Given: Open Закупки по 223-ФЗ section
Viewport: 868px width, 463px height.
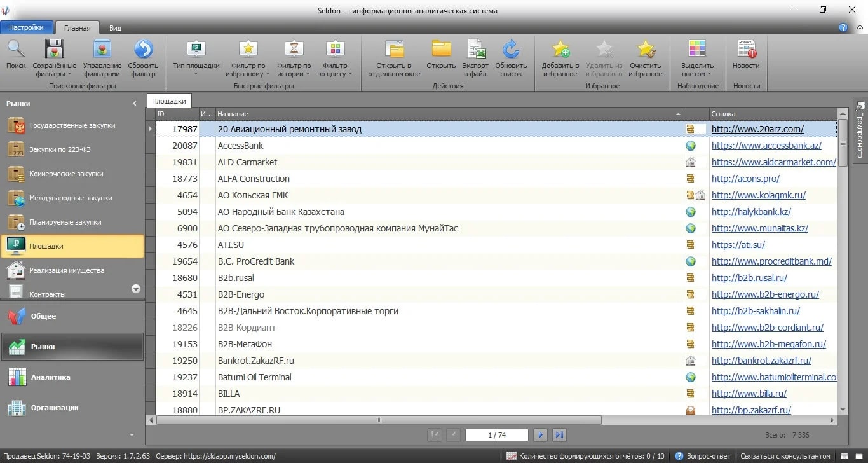Looking at the screenshot, I should (x=72, y=149).
